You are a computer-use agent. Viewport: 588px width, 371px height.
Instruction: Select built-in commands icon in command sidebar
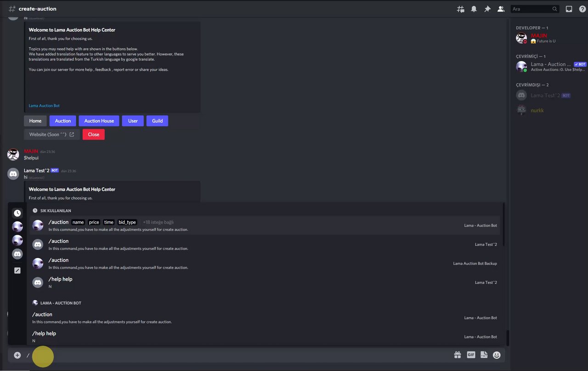point(17,270)
